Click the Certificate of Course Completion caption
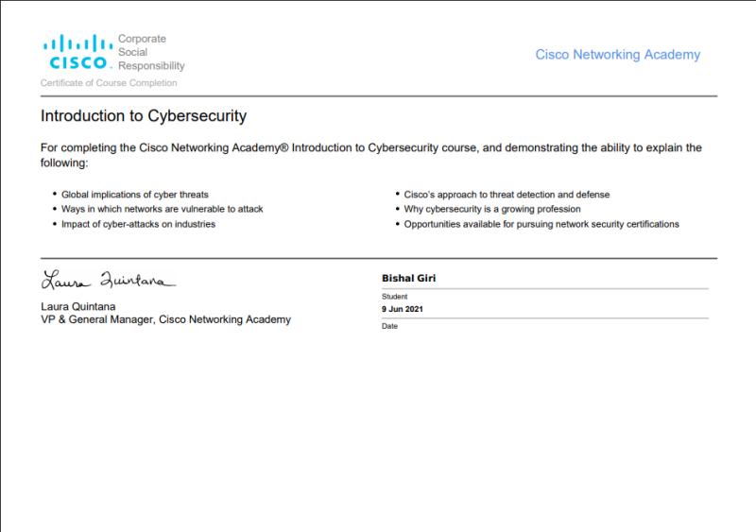The width and height of the screenshot is (756, 532). (108, 83)
